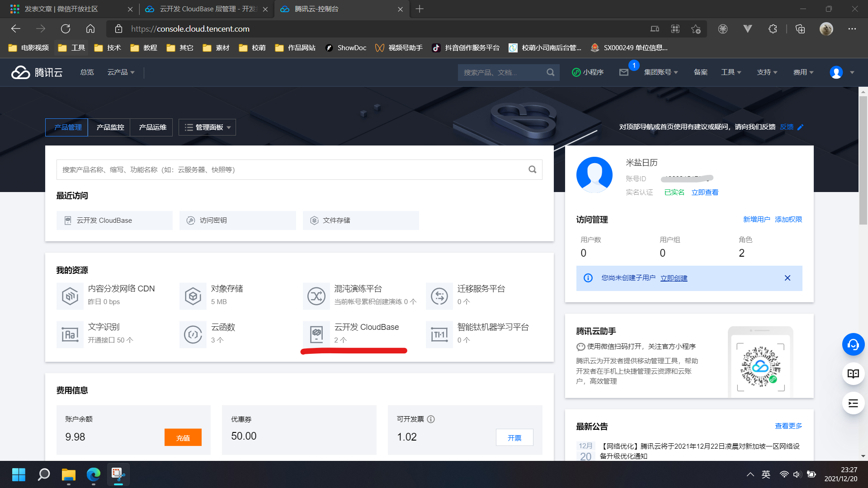Dismiss the sub-user notice banner
868x488 pixels.
pyautogui.click(x=787, y=278)
